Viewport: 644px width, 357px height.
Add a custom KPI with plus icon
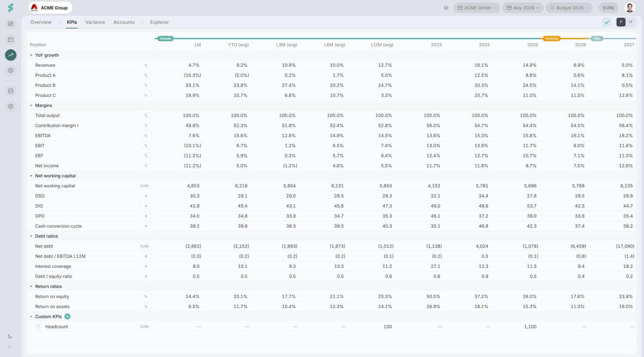(67, 316)
